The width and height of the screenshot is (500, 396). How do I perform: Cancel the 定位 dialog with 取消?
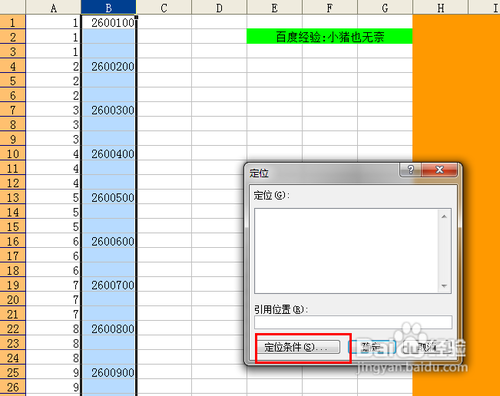pyautogui.click(x=427, y=347)
